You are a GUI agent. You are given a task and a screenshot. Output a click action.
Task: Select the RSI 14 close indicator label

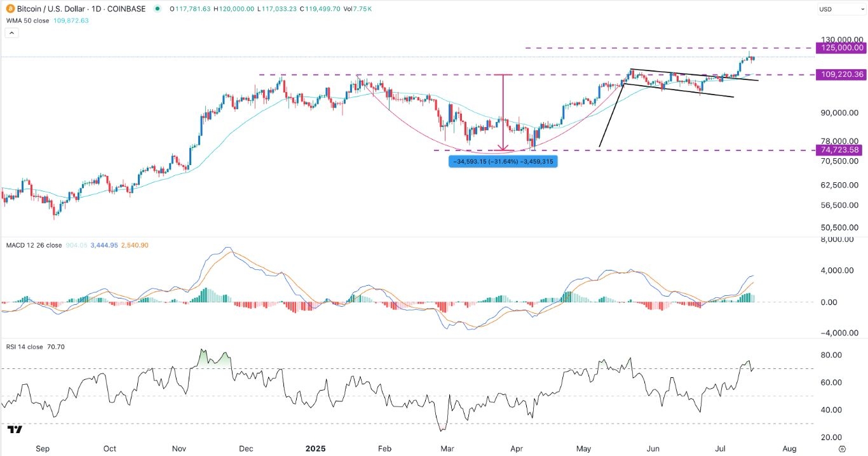pos(24,347)
